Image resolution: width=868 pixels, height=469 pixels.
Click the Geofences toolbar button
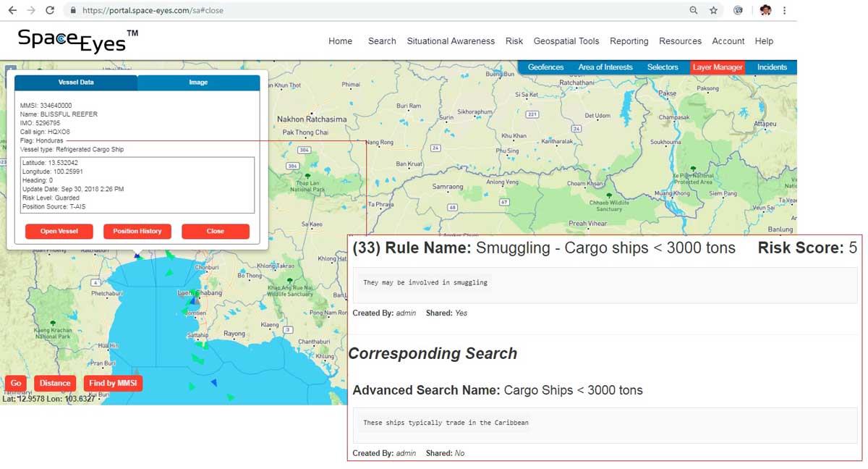(x=545, y=67)
